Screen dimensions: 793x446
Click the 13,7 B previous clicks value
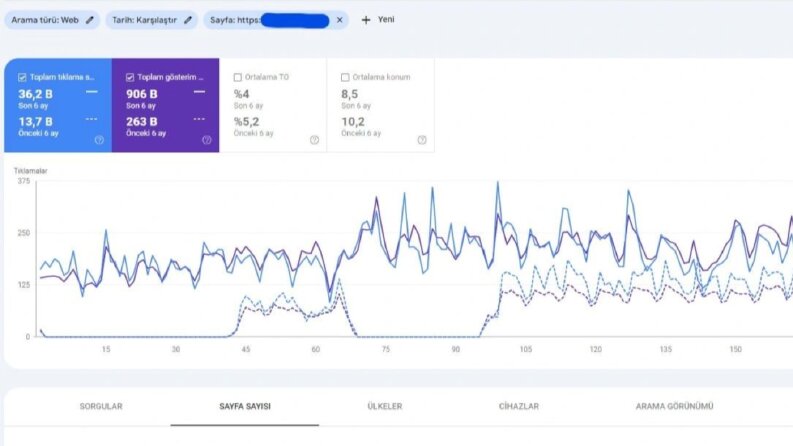(35, 122)
